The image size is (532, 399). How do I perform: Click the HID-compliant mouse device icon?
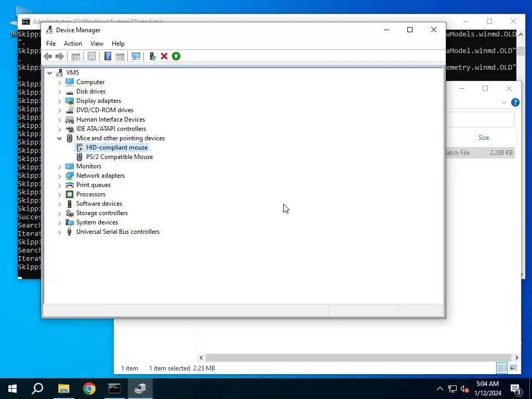click(x=79, y=148)
